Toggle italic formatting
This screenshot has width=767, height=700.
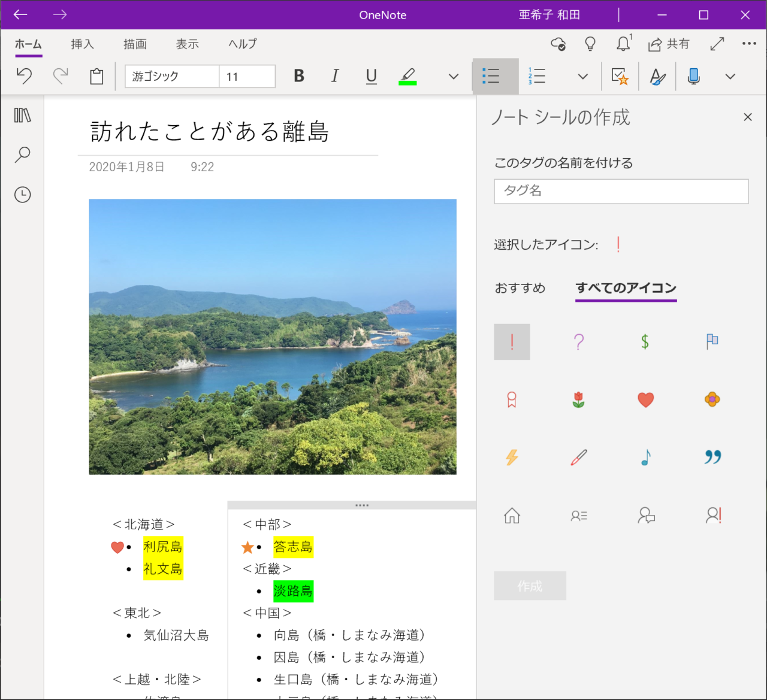pos(335,76)
